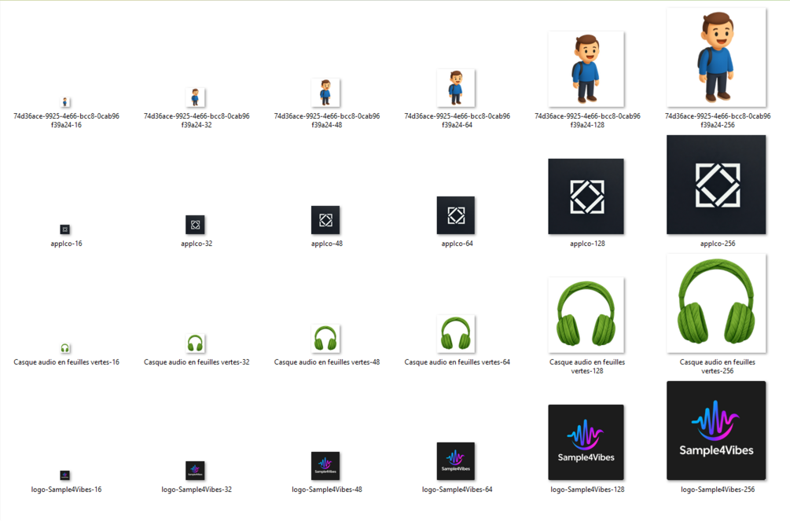Image resolution: width=790 pixels, height=532 pixels.
Task: Click the label text logo-Sample4Vibes-48
Action: click(327, 490)
